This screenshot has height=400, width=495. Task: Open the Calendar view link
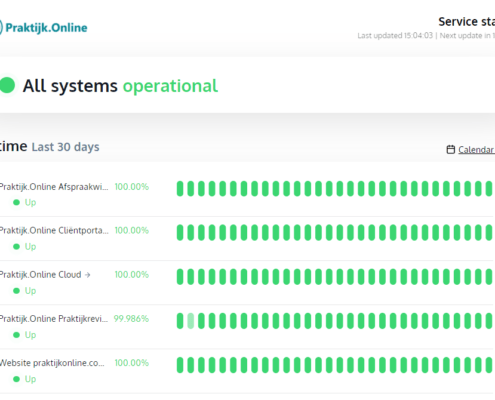[x=476, y=150]
